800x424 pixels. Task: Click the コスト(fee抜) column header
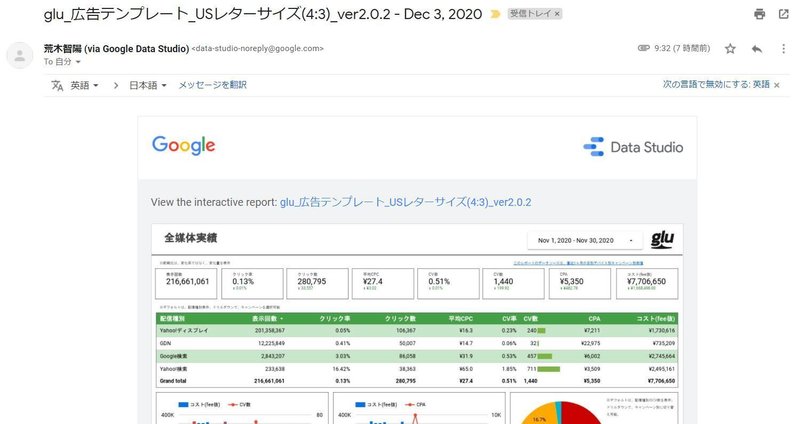click(x=656, y=318)
